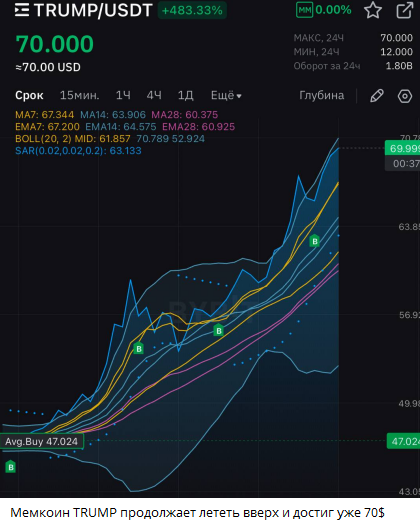The image size is (420, 525).
Task: Click the TRUMP/USDT pair title
Action: click(93, 10)
